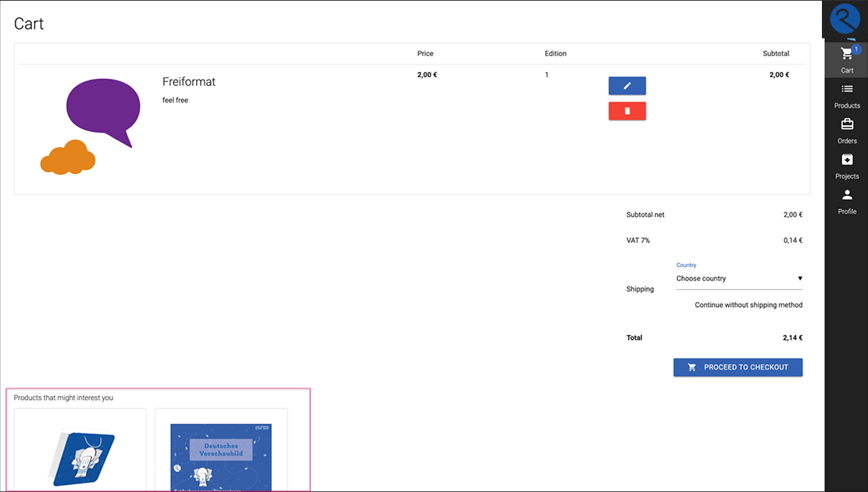Image resolution: width=868 pixels, height=492 pixels.
Task: Open the Projects archive icon
Action: (847, 160)
